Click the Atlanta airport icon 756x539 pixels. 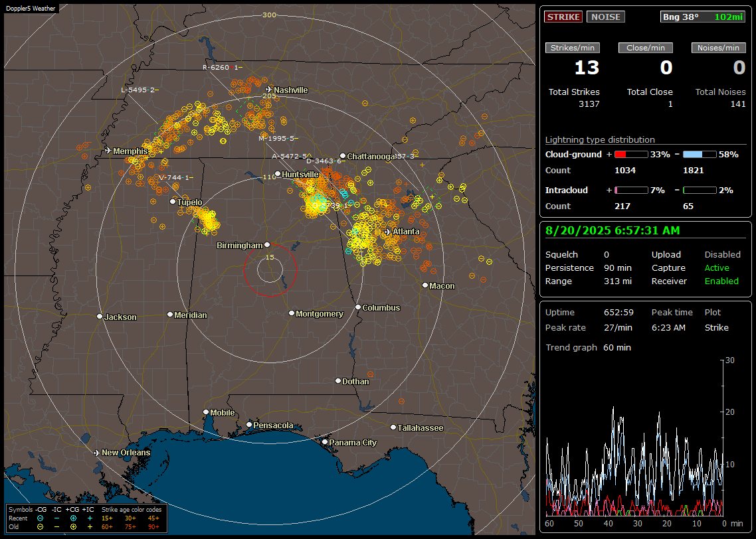388,232
